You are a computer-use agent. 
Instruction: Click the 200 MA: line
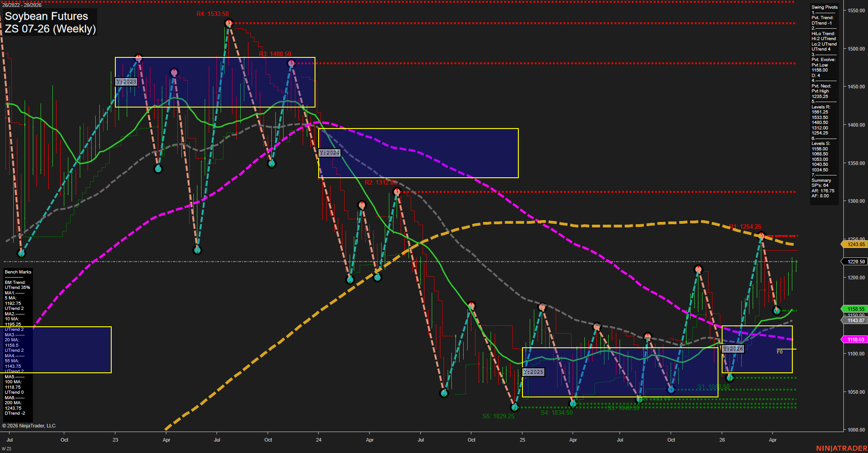coord(13,403)
